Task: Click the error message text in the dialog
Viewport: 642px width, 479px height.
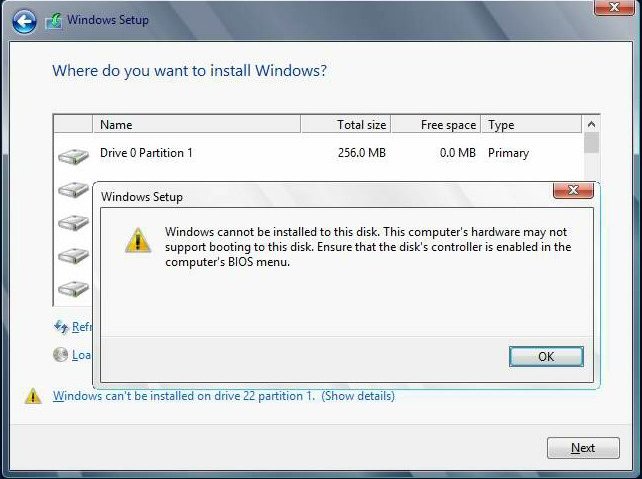Action: click(x=368, y=247)
